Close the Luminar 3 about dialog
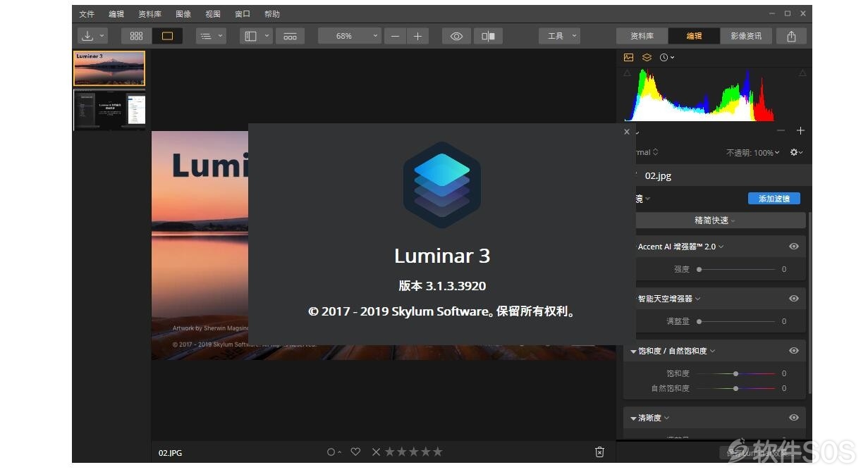868x472 pixels. (627, 132)
